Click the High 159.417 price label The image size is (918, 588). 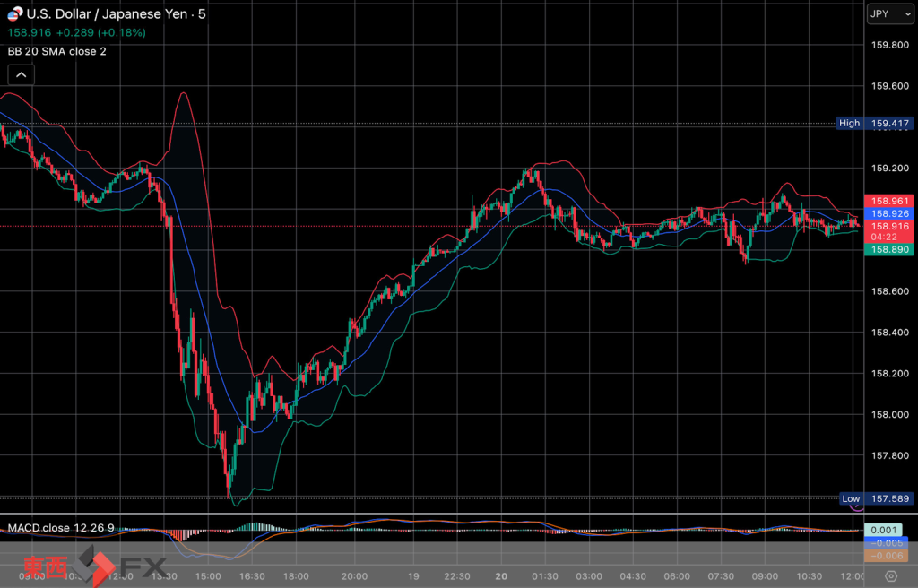(874, 123)
